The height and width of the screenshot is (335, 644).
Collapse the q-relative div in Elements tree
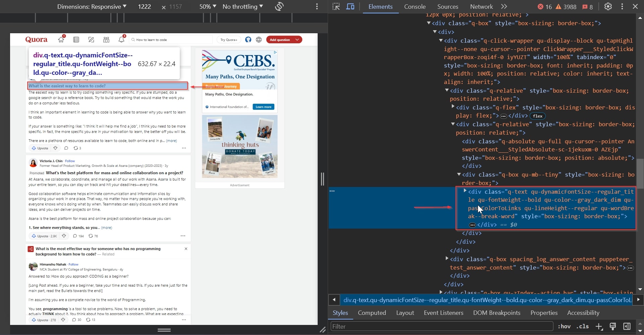click(447, 90)
